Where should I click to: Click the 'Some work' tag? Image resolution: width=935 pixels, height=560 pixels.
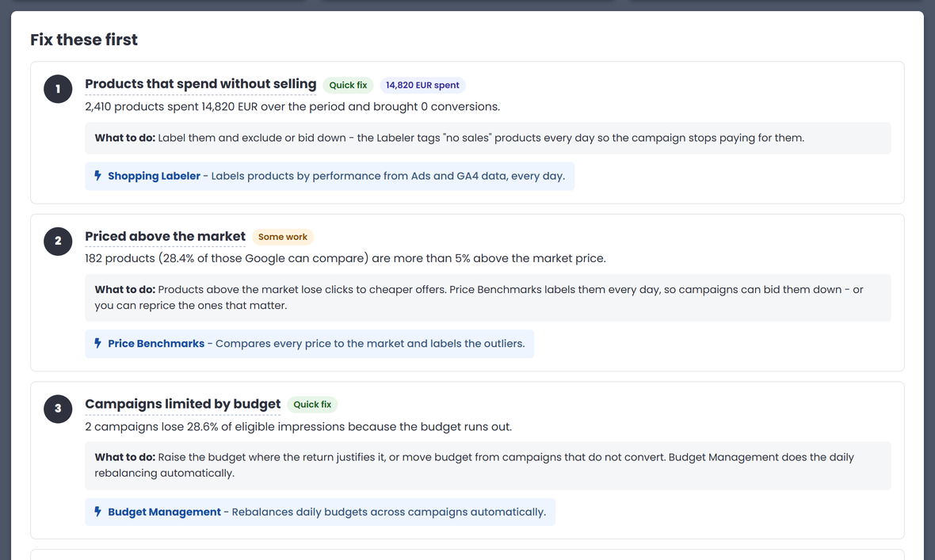[x=283, y=237]
